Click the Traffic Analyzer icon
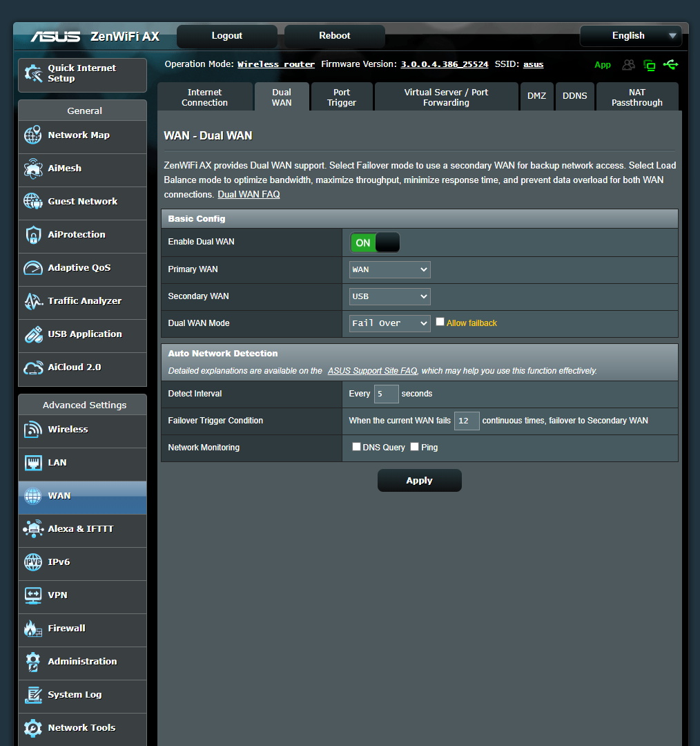 (x=33, y=301)
